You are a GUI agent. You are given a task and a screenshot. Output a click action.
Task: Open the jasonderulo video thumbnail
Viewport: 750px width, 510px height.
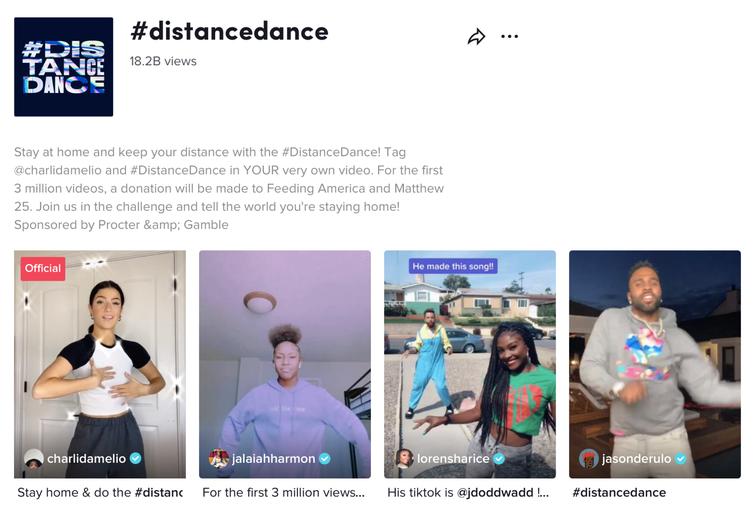(x=655, y=364)
